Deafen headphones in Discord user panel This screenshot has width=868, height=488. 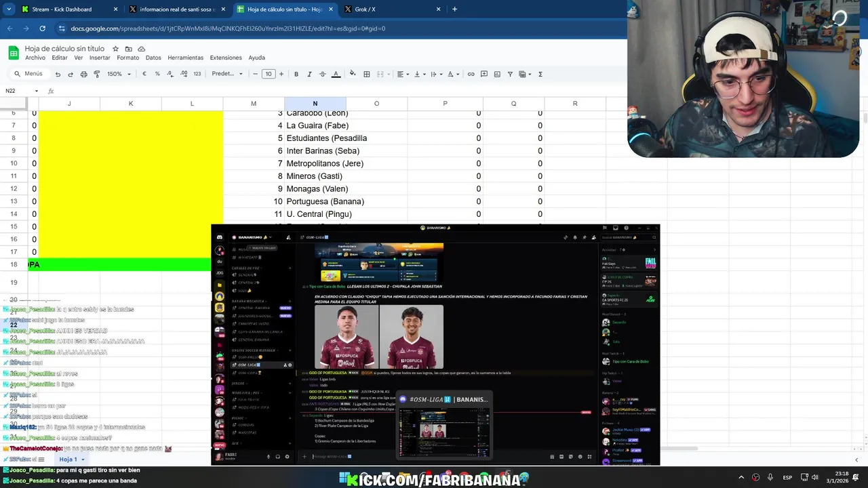(277, 456)
